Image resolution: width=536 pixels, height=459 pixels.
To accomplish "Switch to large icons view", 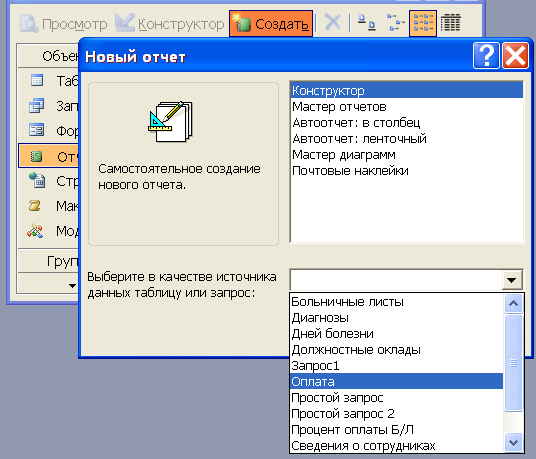I will click(x=366, y=23).
